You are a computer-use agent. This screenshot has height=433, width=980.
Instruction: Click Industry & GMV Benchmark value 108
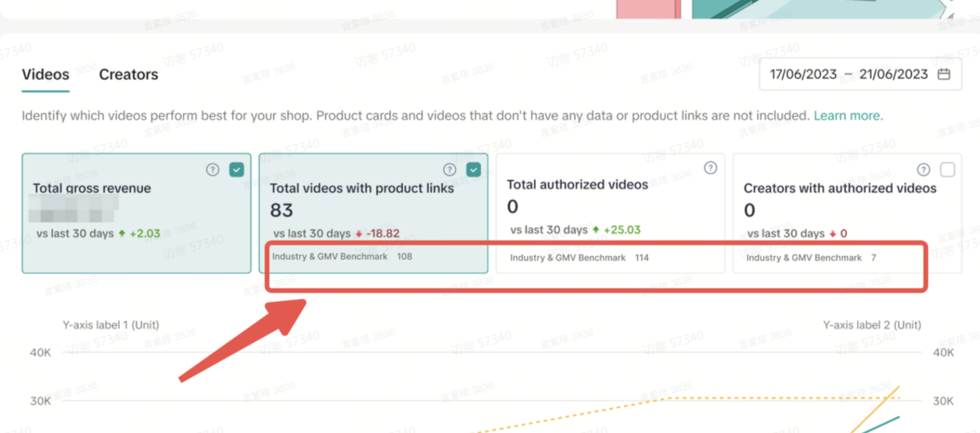click(x=404, y=257)
